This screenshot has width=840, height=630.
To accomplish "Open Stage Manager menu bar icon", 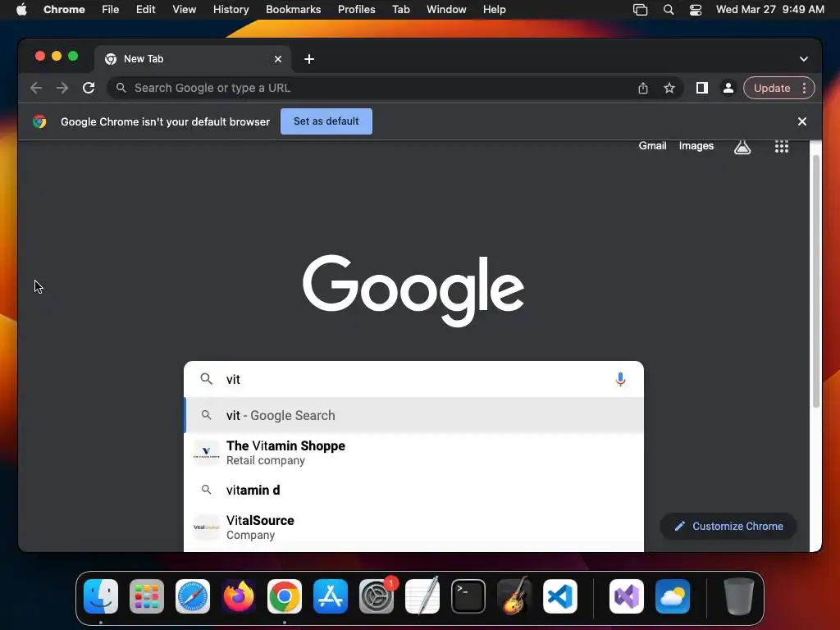I will click(640, 10).
